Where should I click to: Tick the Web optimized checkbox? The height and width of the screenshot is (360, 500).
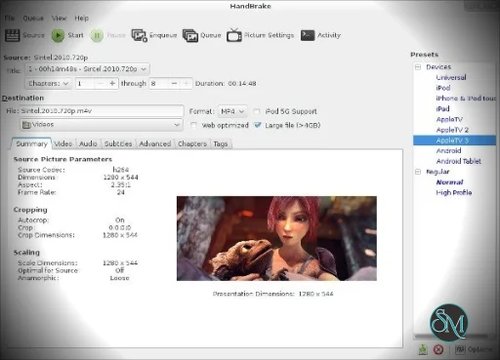click(x=193, y=125)
